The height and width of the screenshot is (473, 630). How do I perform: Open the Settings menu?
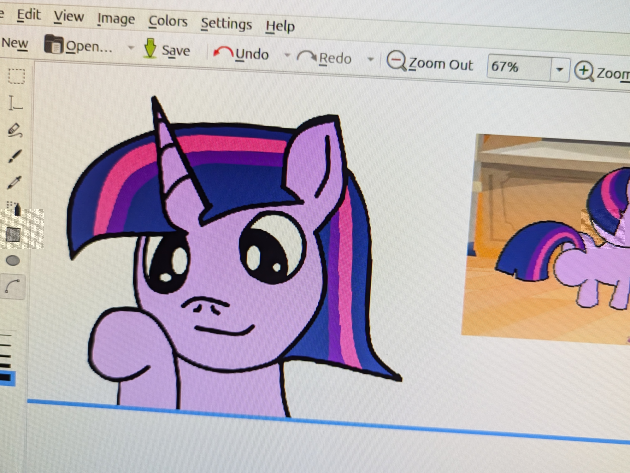(x=226, y=24)
